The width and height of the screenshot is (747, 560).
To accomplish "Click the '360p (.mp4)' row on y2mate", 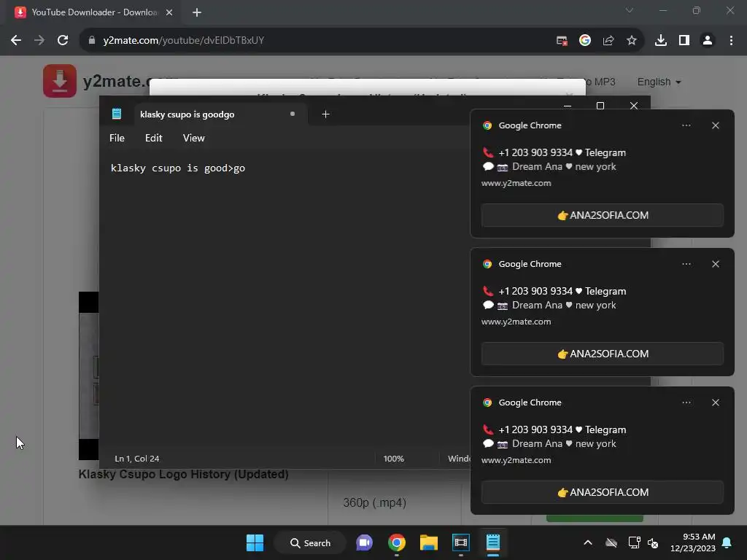I will 374,503.
